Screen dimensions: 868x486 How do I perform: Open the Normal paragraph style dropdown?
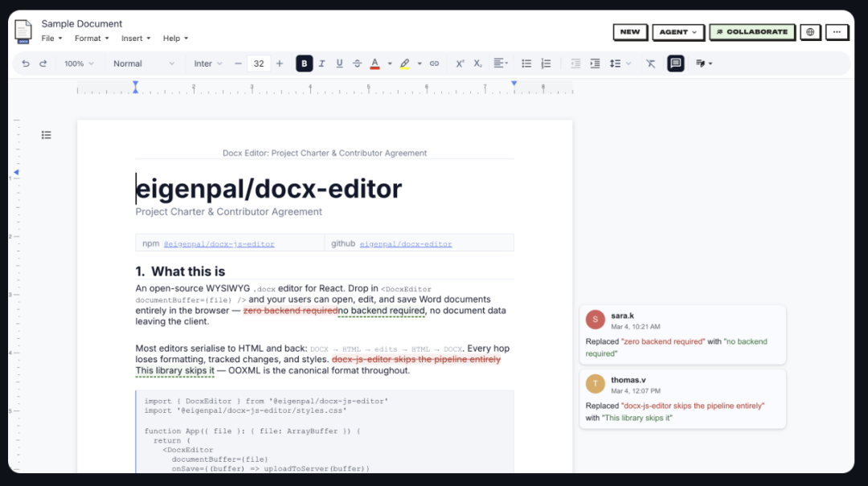coord(143,63)
